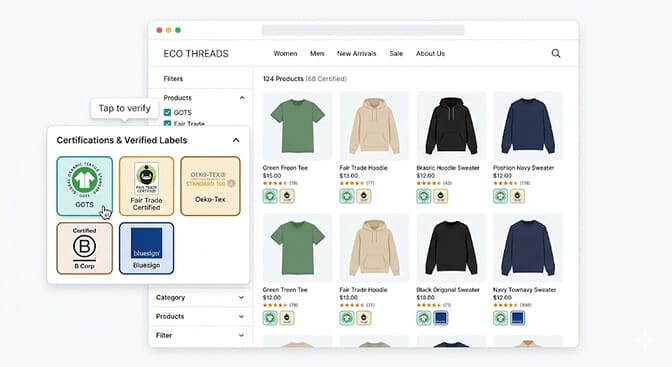Open the Poshion Navy Sweater product title
Viewport: 672px width, 367px height.
coord(523,168)
